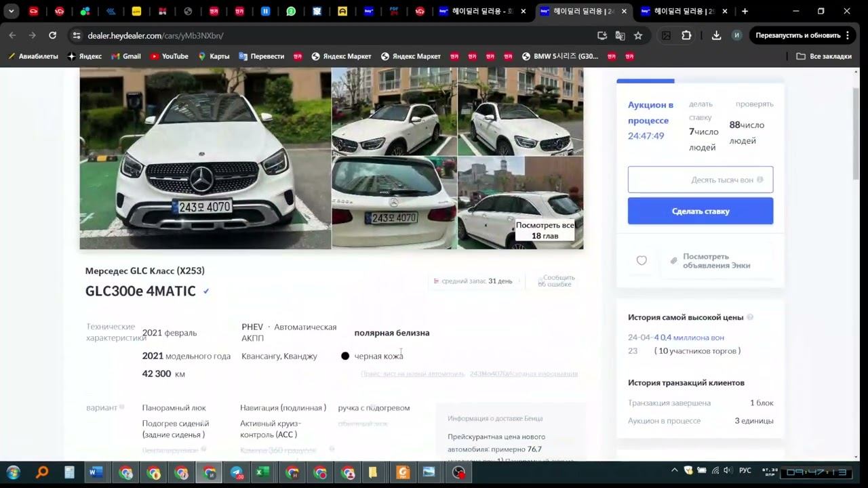Click the black leather color swatch
Screen dimensions: 868x488
(345, 356)
